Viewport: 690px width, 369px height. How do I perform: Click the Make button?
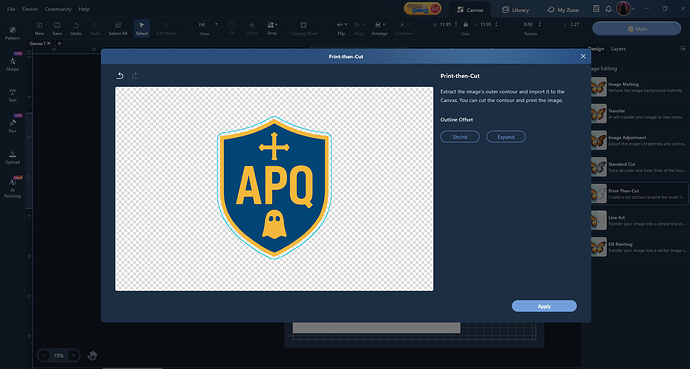click(636, 29)
